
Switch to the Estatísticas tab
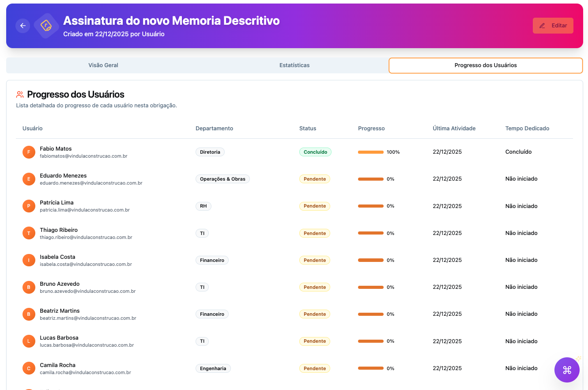point(294,65)
